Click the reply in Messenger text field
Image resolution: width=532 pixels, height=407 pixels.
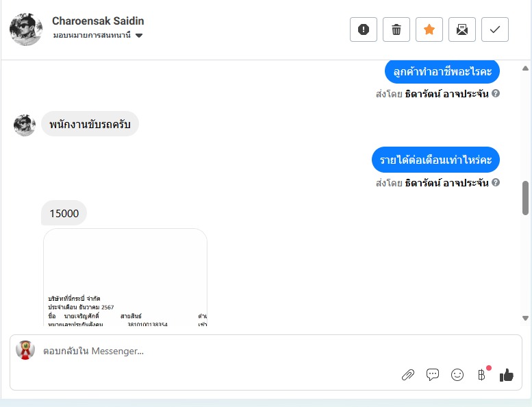tap(217, 351)
